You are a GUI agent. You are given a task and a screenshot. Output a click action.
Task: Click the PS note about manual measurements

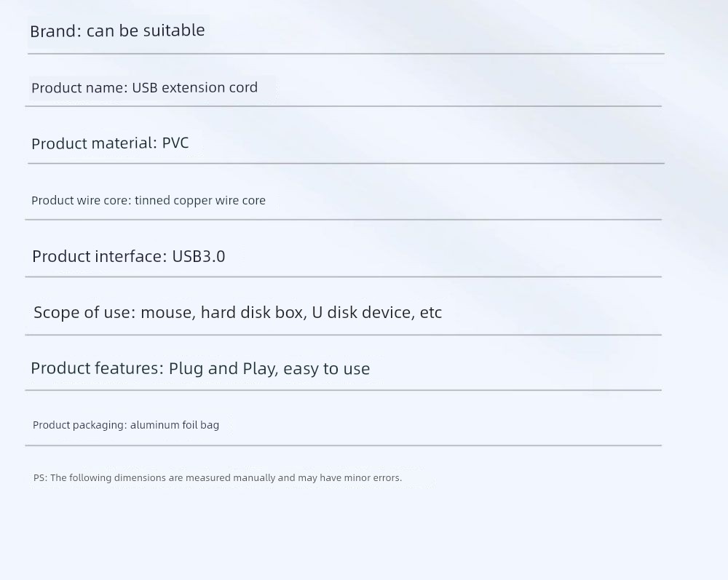click(x=218, y=478)
